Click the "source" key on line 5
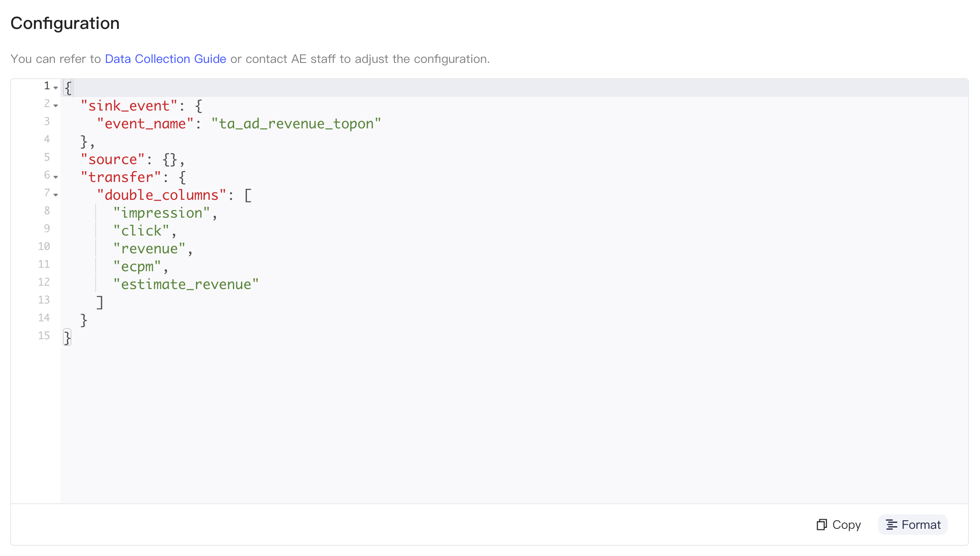The width and height of the screenshot is (980, 556). point(113,159)
